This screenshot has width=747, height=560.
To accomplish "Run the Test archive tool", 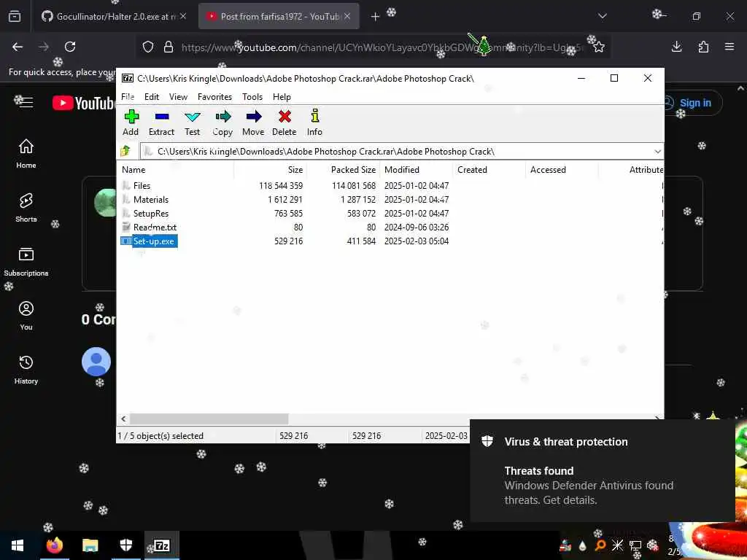I will pyautogui.click(x=193, y=122).
